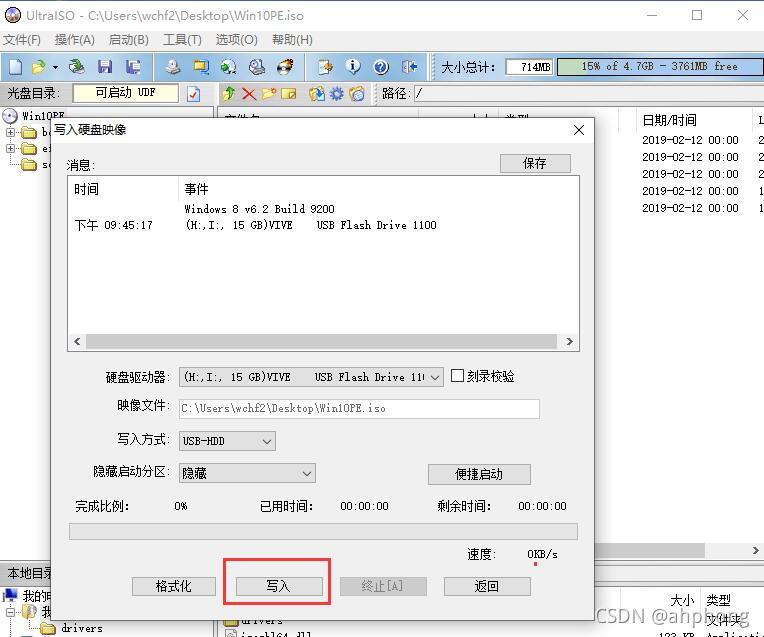Click the 路径 path input field
The width and height of the screenshot is (764, 637).
point(589,94)
